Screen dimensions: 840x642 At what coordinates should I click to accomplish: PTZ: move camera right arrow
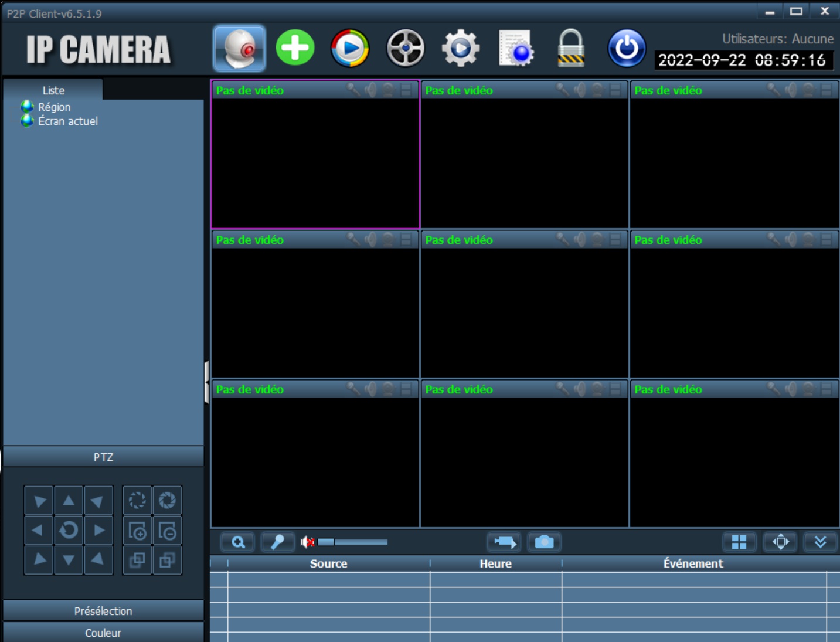(98, 531)
